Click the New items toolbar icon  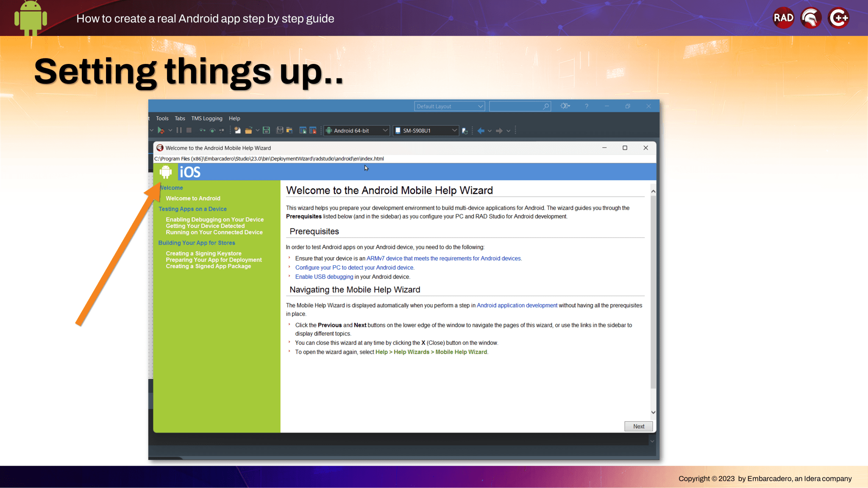(x=238, y=130)
